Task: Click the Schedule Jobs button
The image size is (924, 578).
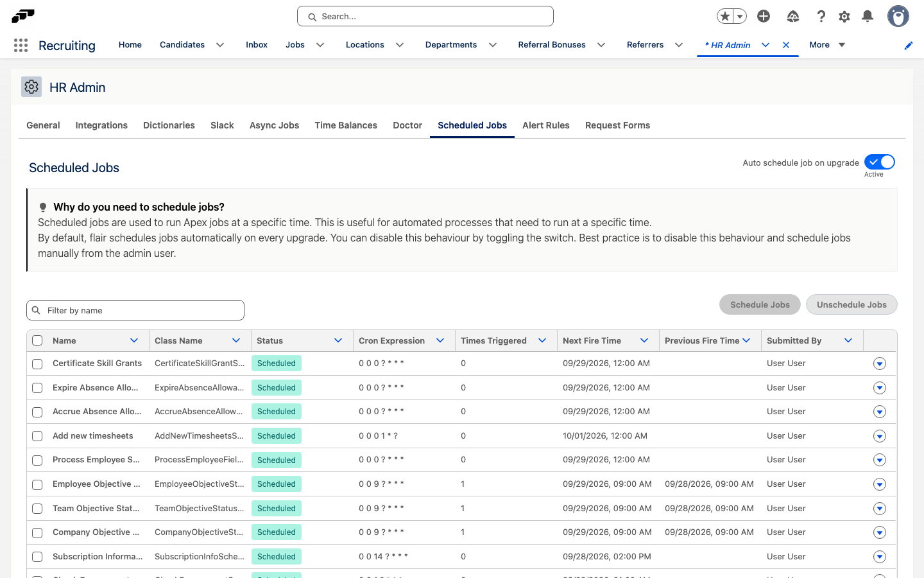Action: point(760,304)
